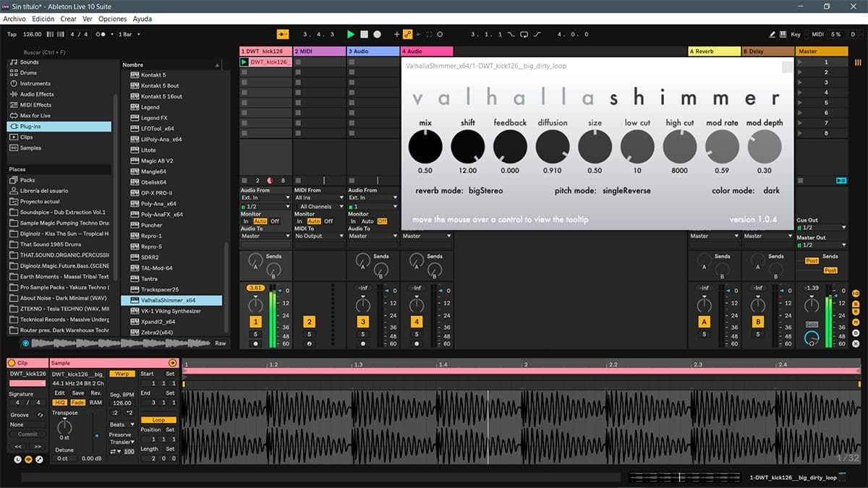
Task: Click the Raw preview button in browser
Action: (x=220, y=343)
